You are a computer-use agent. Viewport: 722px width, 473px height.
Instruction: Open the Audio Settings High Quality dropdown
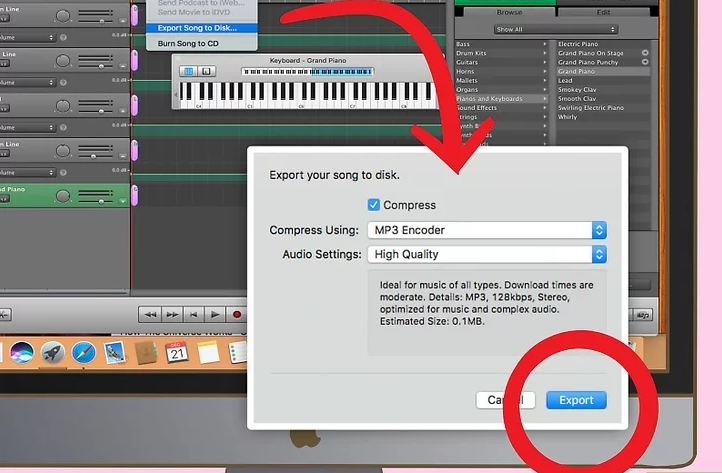click(487, 254)
